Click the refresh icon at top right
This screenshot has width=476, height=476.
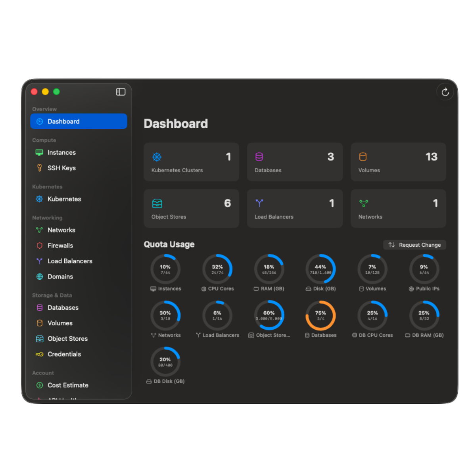[x=445, y=92]
